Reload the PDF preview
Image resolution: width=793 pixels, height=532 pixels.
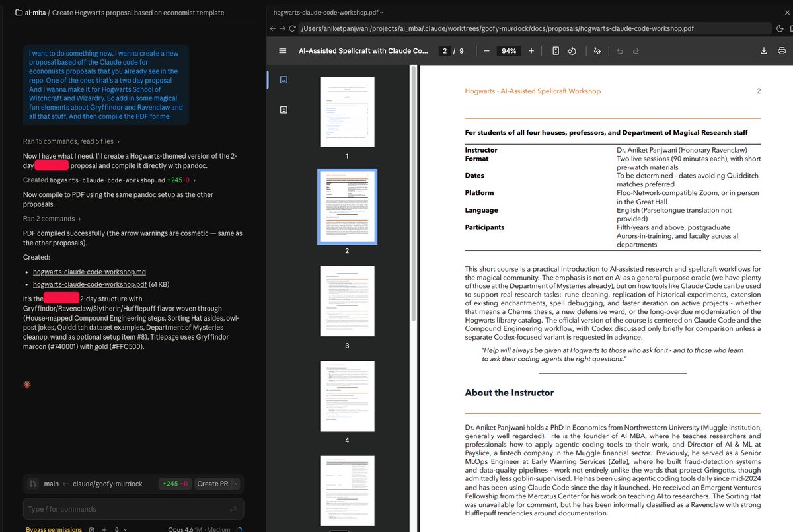click(x=294, y=28)
